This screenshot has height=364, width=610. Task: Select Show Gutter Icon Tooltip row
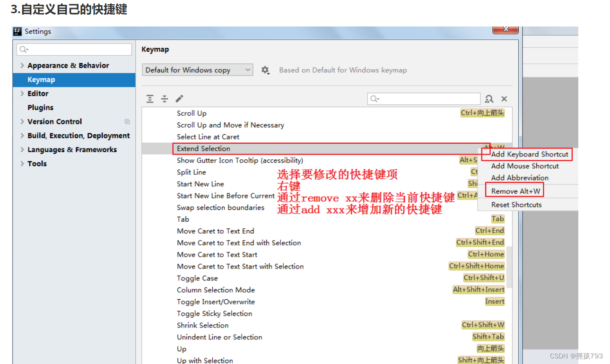[310, 160]
